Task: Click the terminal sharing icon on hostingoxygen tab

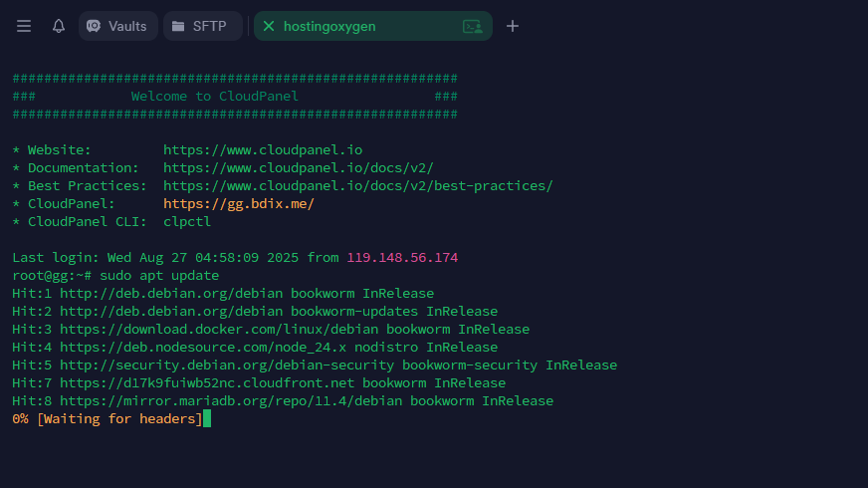Action: [472, 26]
